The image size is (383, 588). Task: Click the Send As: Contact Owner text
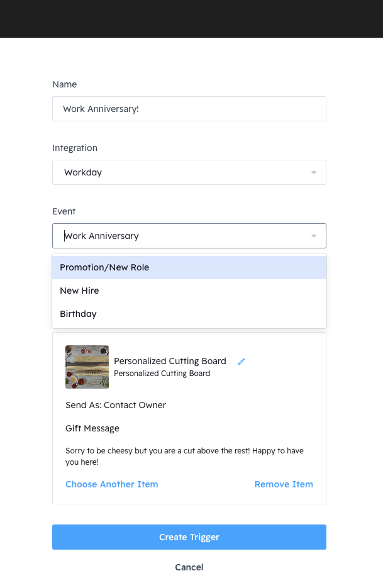(x=116, y=405)
